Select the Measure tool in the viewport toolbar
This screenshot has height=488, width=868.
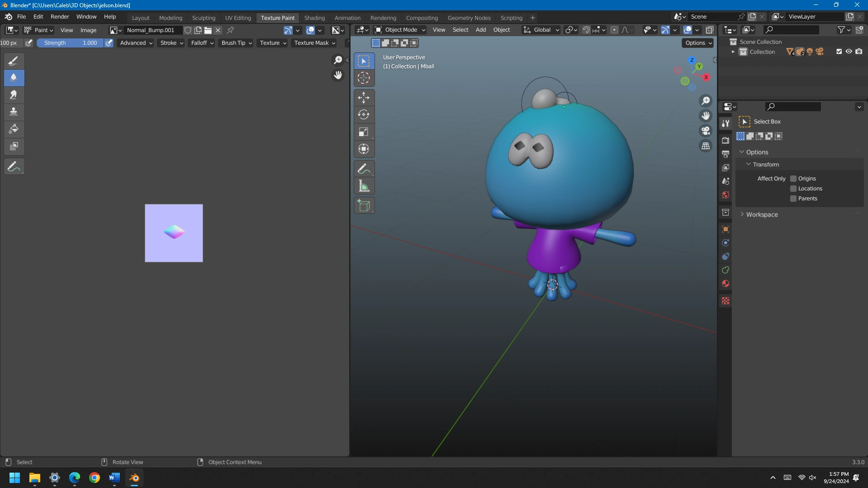coord(364,185)
